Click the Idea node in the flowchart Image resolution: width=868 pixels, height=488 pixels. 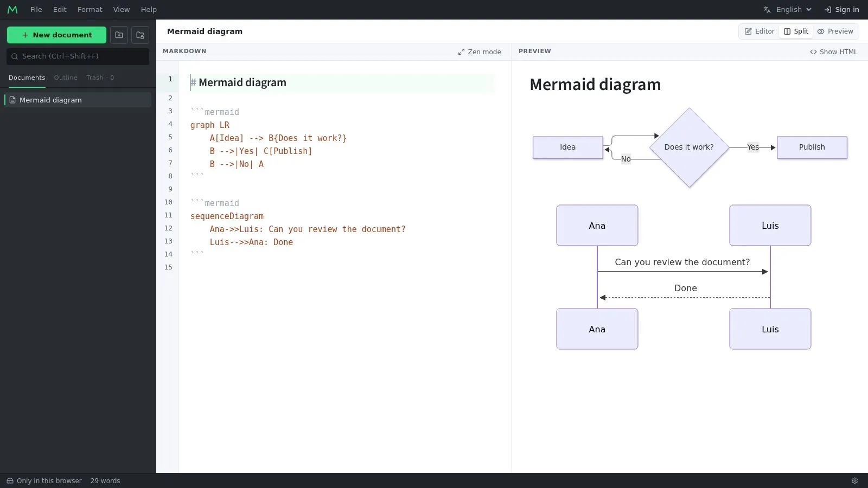tap(567, 147)
